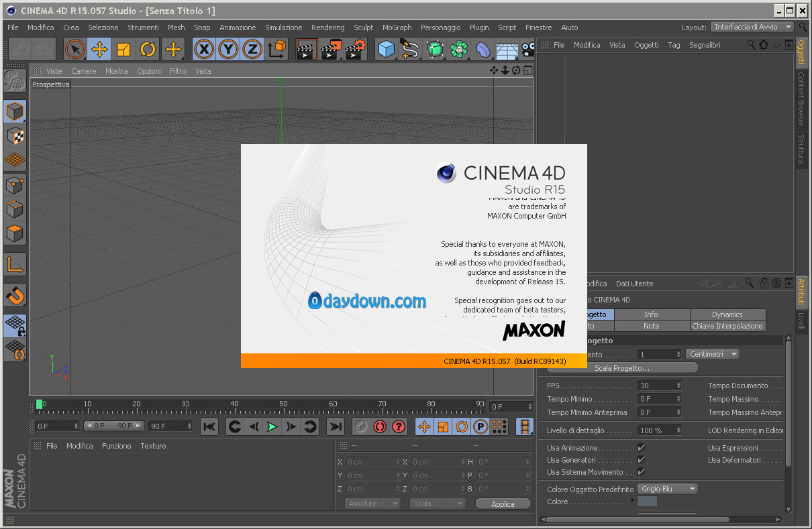The height and width of the screenshot is (529, 812).
Task: Click the Scala Progetto button
Action: 623,367
